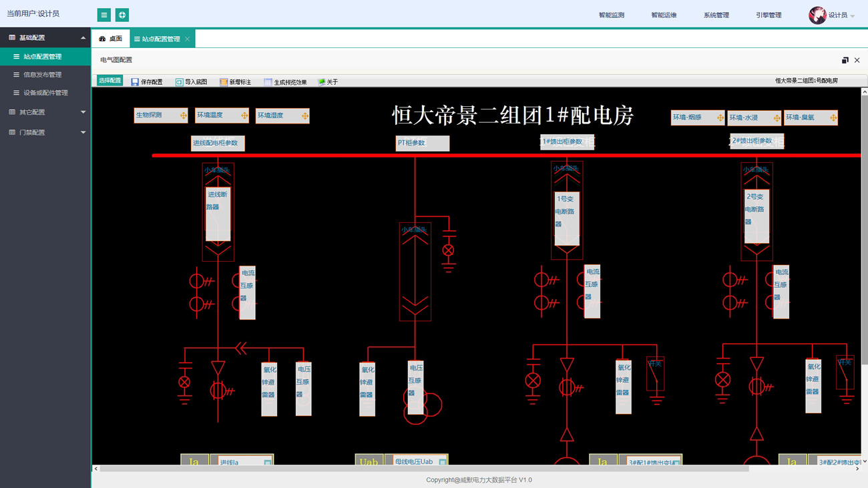The image size is (868, 488).
Task: Select the 1#馈出柜参数 label box
Action: coord(567,142)
